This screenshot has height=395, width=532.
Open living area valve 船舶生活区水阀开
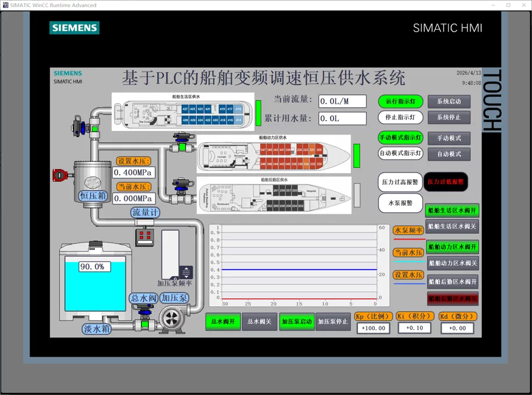coord(452,210)
